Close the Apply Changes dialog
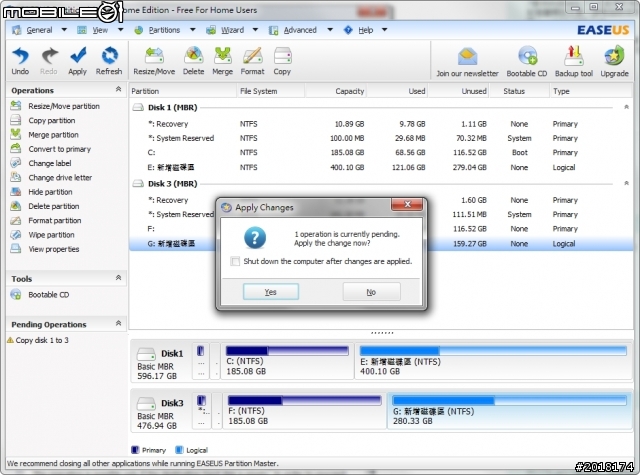 (407, 204)
